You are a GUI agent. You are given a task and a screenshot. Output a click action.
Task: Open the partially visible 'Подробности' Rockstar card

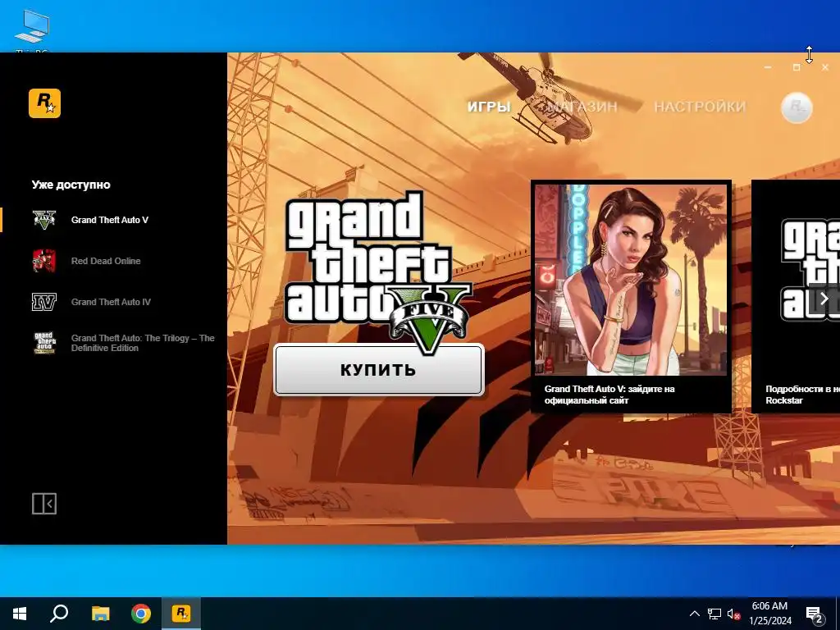click(x=796, y=296)
